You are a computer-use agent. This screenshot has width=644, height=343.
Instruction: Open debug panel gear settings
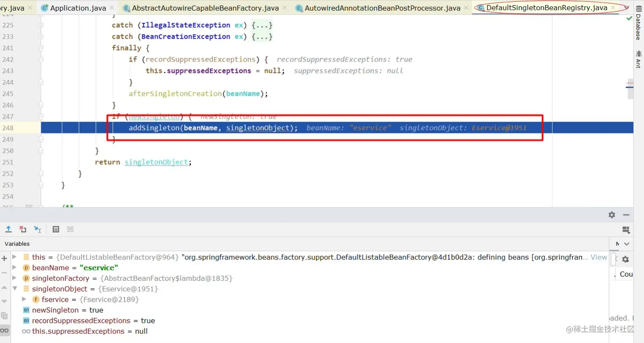coord(612,215)
